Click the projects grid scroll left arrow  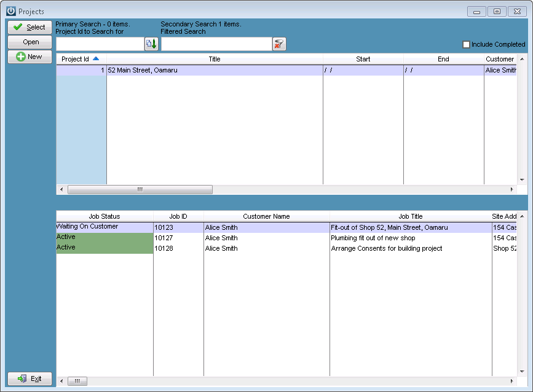[x=61, y=189]
